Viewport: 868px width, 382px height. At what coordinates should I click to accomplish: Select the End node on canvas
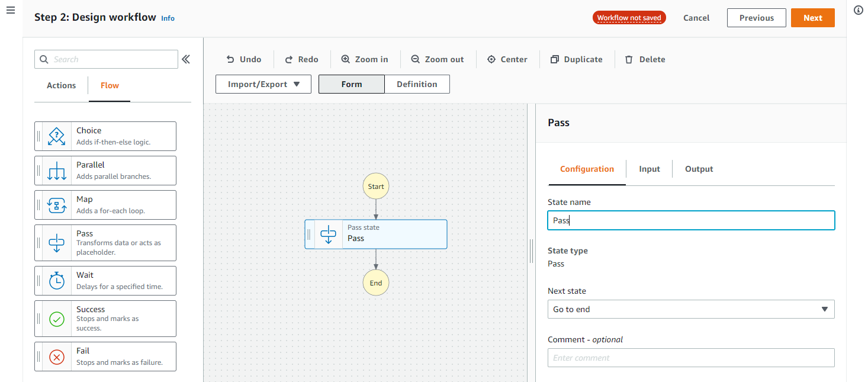(x=376, y=283)
